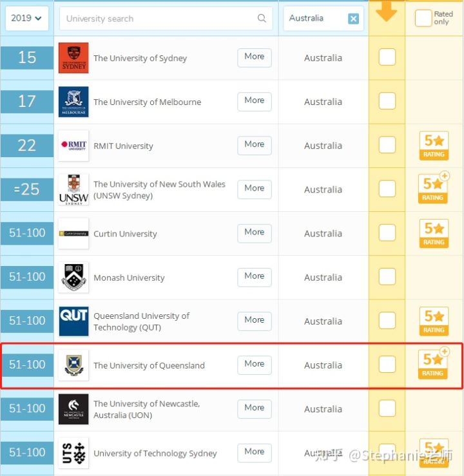The image size is (464, 476).
Task: Open University of Newcastle, Australia (UON) link
Action: click(147, 409)
